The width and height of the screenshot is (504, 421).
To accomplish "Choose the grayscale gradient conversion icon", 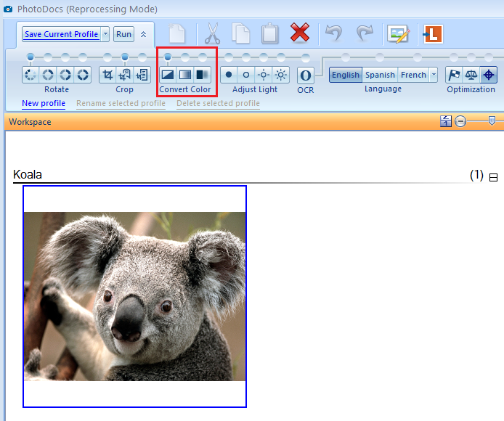I will click(x=185, y=75).
